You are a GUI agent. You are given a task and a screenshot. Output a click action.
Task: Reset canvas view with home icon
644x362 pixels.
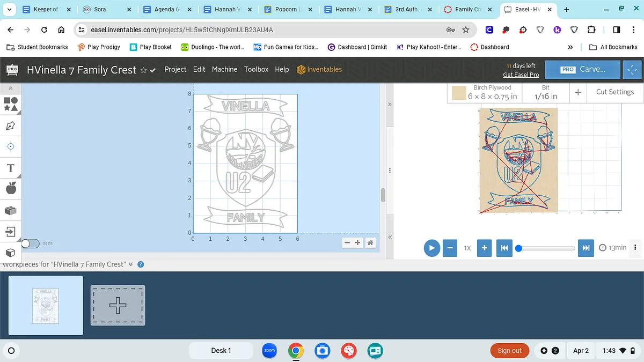point(370,243)
